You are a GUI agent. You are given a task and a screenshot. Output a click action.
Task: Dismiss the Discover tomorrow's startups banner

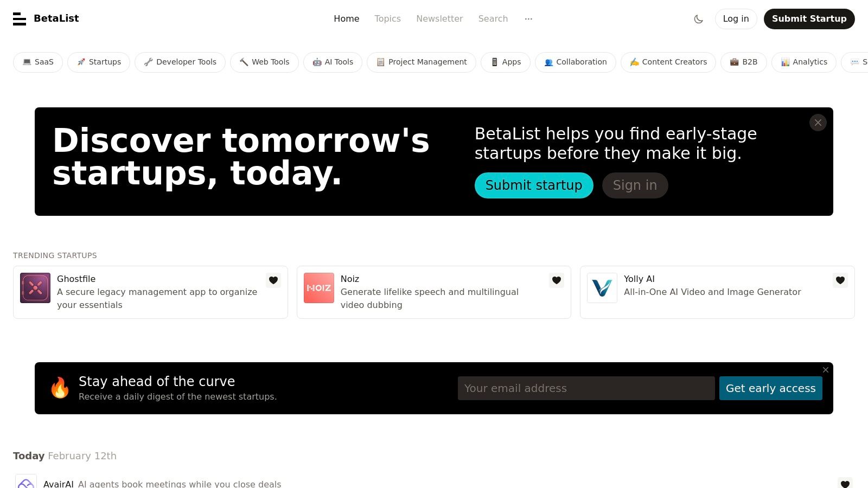pos(818,123)
